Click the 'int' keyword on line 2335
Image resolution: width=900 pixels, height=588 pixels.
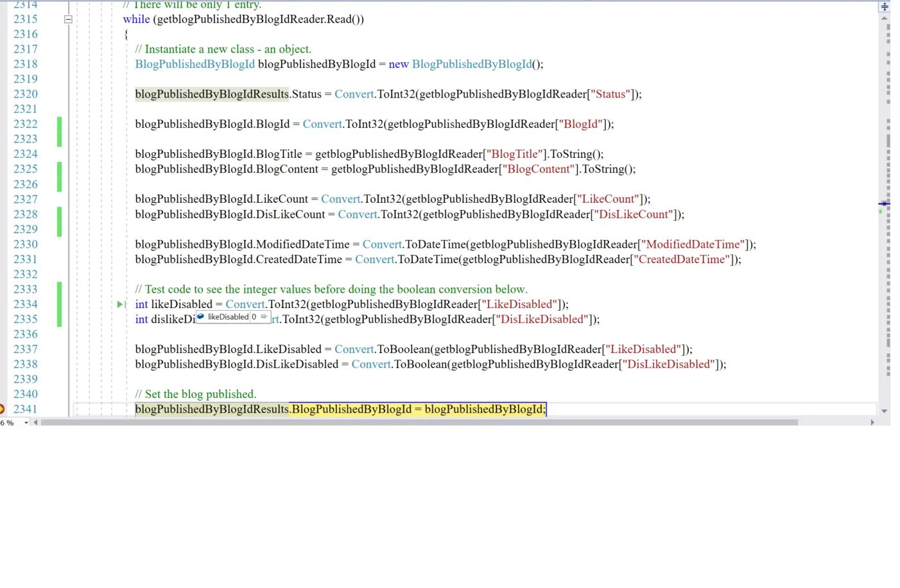(x=141, y=319)
